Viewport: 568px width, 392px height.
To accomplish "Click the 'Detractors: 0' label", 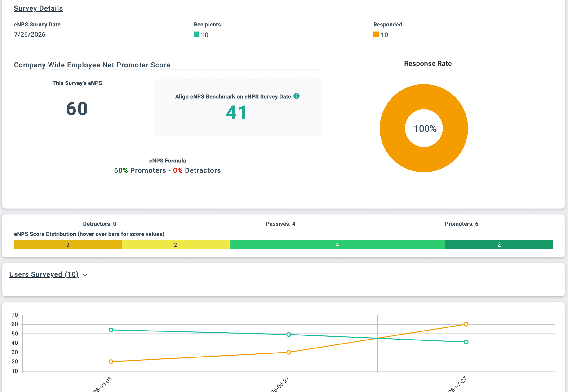I will tap(100, 224).
